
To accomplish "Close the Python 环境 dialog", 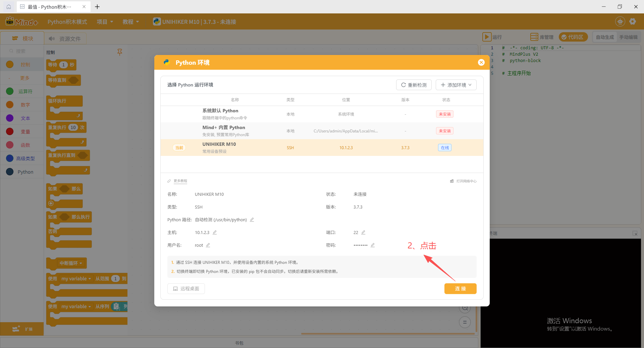I will (481, 62).
